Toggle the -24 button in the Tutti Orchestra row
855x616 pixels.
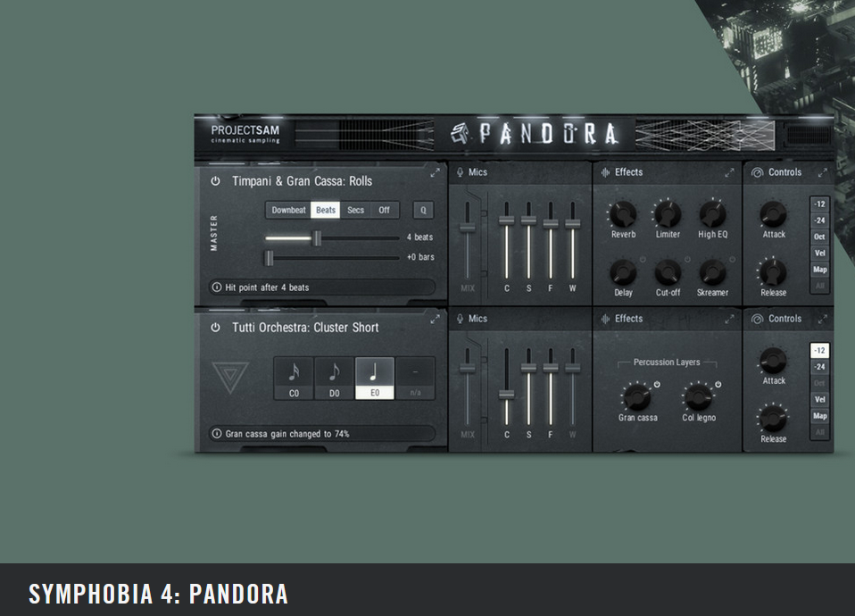pos(819,367)
